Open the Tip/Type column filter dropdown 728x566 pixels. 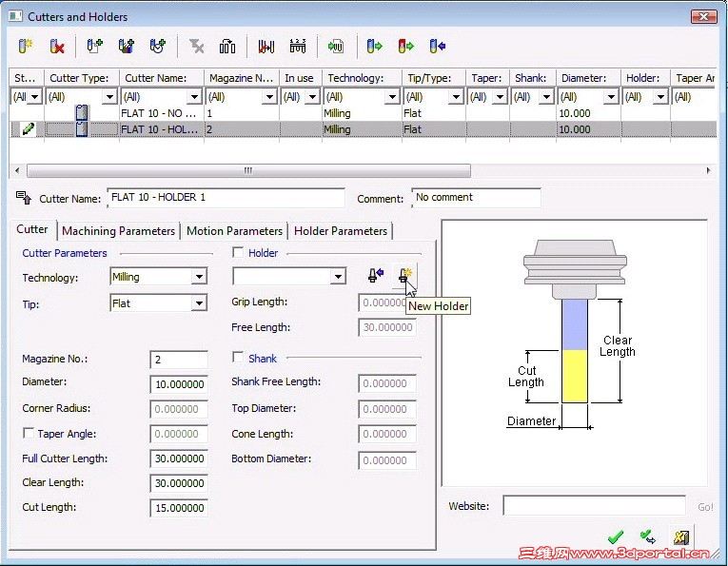click(x=456, y=96)
